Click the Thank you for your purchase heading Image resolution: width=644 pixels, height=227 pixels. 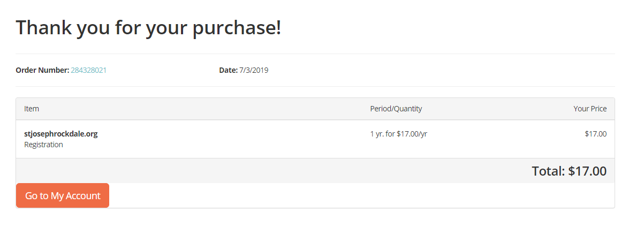click(x=148, y=27)
